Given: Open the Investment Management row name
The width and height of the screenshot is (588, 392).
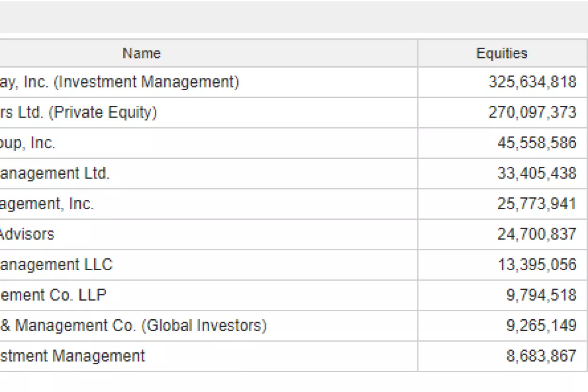Looking at the screenshot, I should click(x=119, y=82).
